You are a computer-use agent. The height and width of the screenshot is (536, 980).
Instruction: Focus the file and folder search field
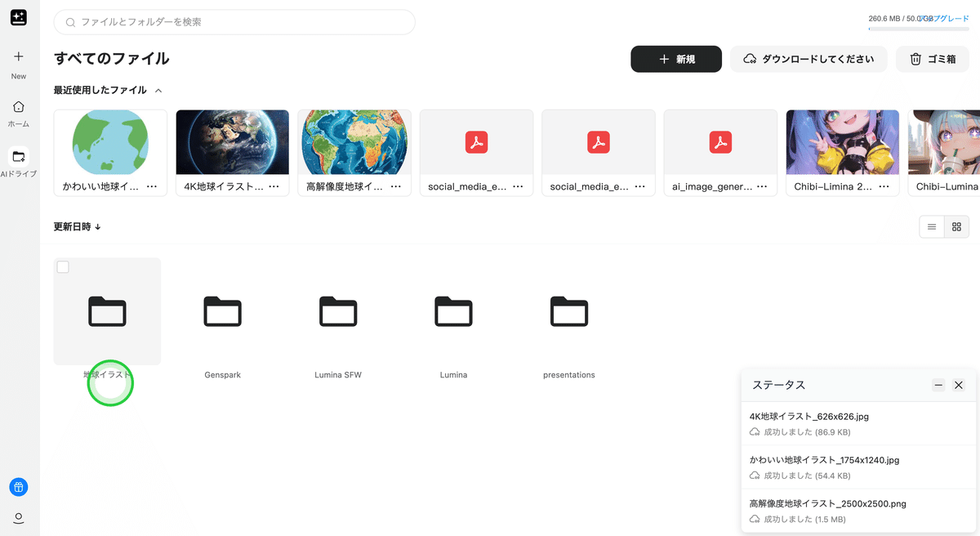234,22
